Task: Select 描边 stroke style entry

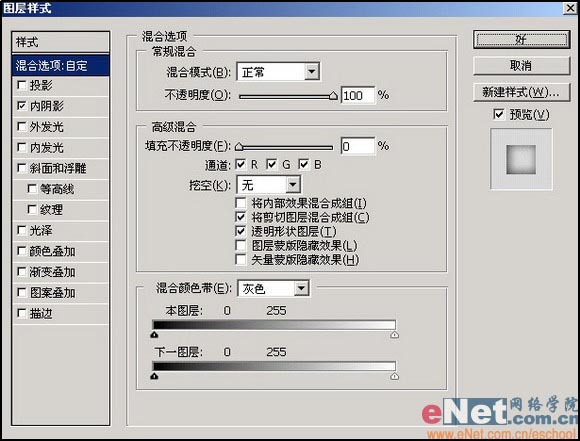Action: (61, 314)
